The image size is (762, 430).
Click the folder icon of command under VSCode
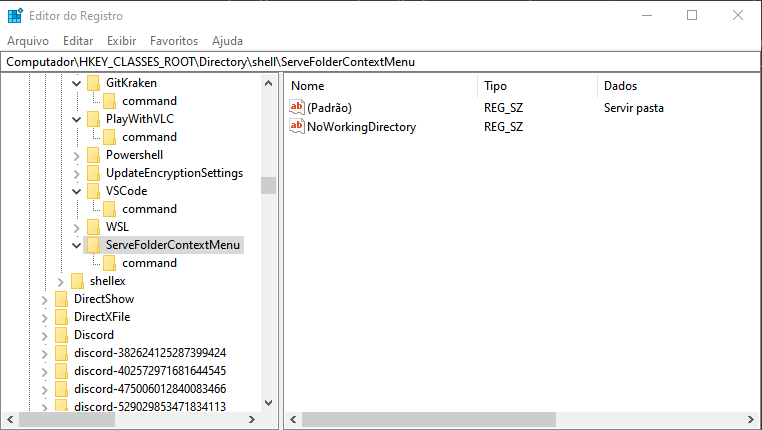[109, 209]
